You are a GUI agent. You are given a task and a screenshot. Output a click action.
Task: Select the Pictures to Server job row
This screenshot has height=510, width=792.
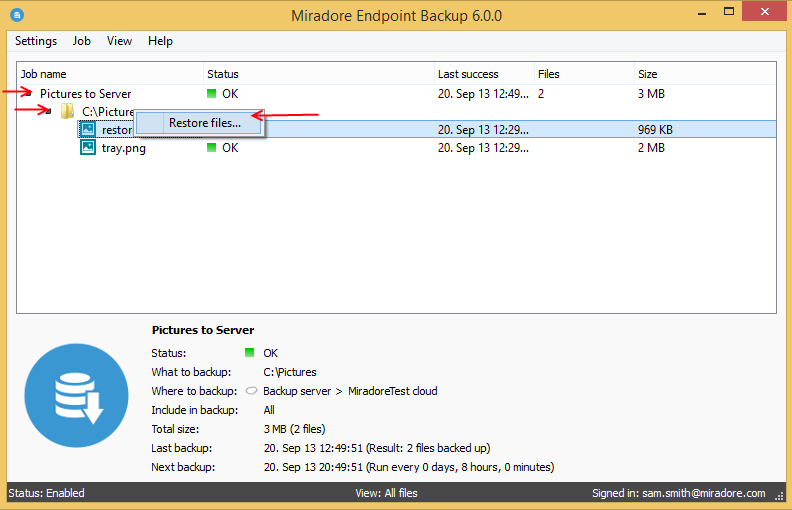[397, 93]
